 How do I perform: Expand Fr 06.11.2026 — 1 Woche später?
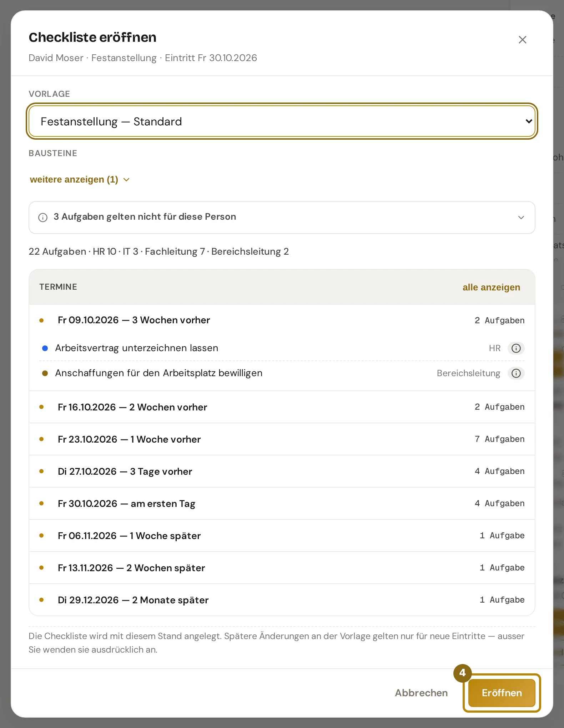282,536
